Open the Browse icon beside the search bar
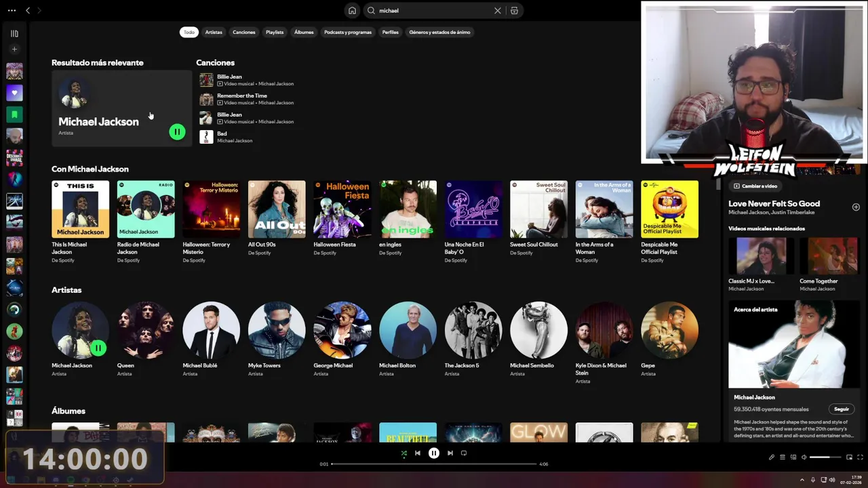 [514, 11]
